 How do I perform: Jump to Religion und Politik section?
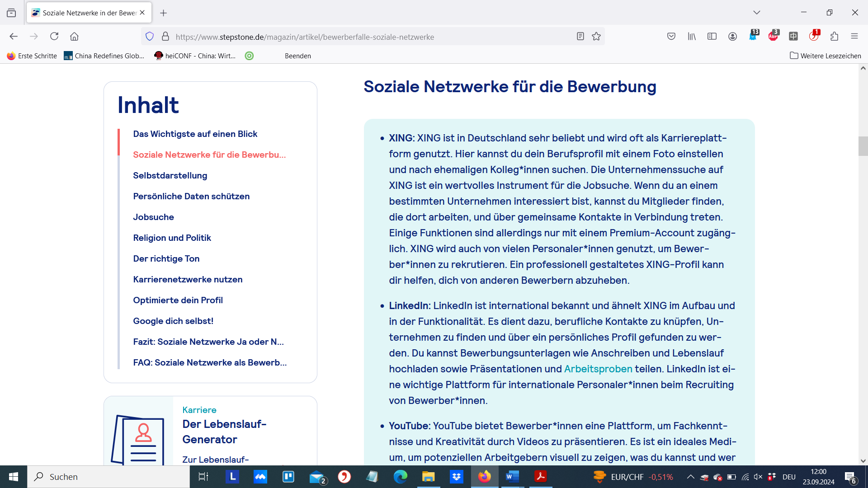pos(172,238)
